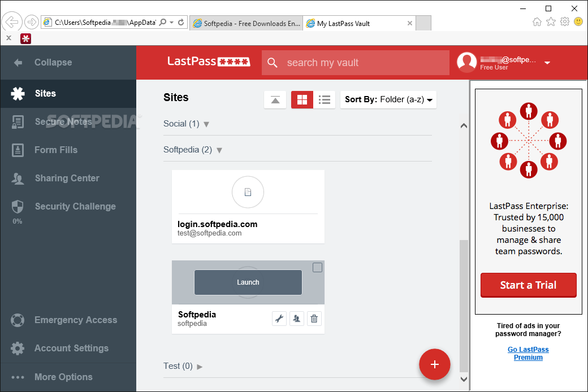
Task: Click the Sites heading text
Action: tap(176, 98)
